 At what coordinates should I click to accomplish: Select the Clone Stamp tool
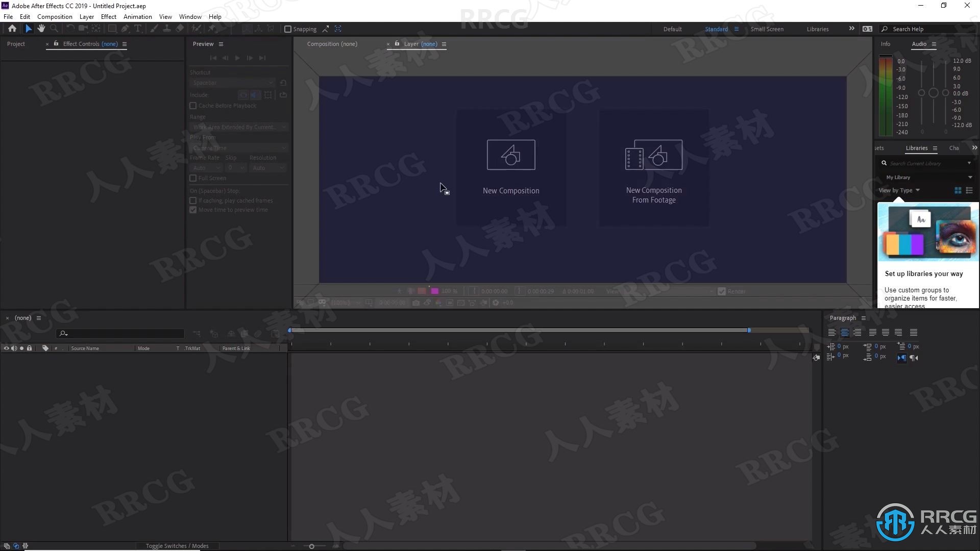(x=166, y=29)
